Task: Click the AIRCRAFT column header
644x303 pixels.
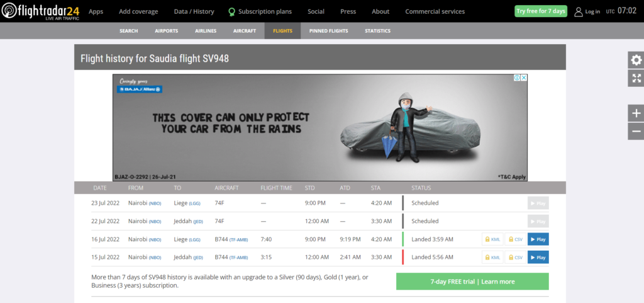Action: (x=226, y=188)
